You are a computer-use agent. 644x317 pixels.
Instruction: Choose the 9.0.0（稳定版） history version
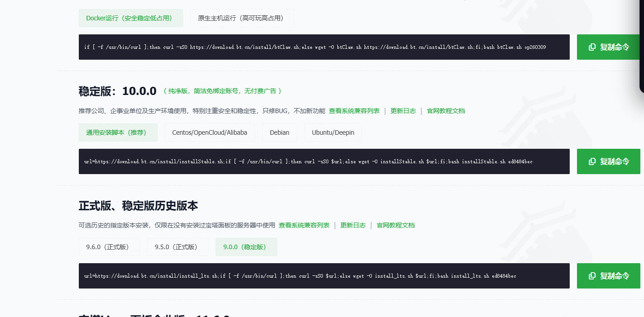(x=246, y=247)
